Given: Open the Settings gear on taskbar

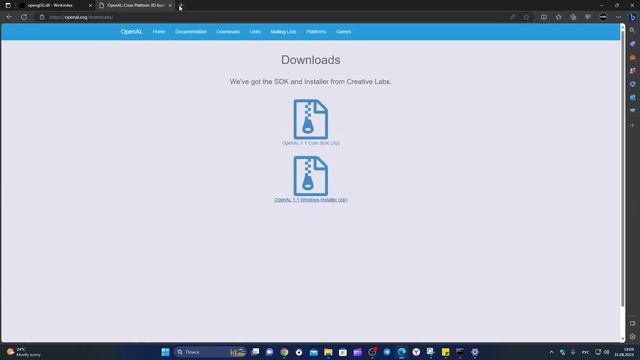Looking at the screenshot, I should pos(475,352).
